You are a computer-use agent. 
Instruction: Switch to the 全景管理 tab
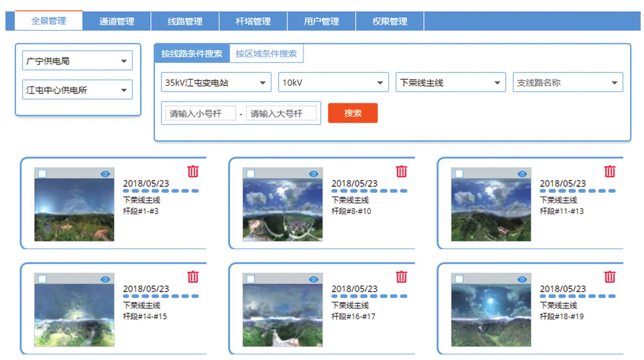click(x=49, y=21)
